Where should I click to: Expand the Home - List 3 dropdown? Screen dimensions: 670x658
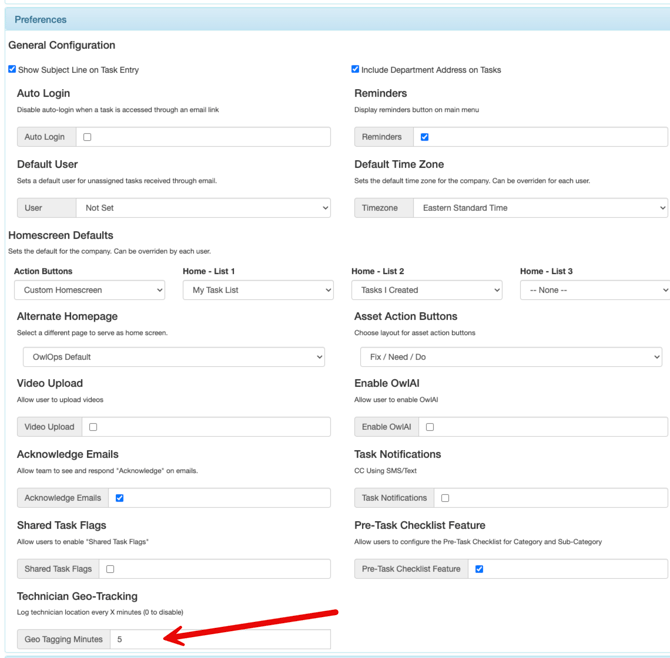coord(594,290)
